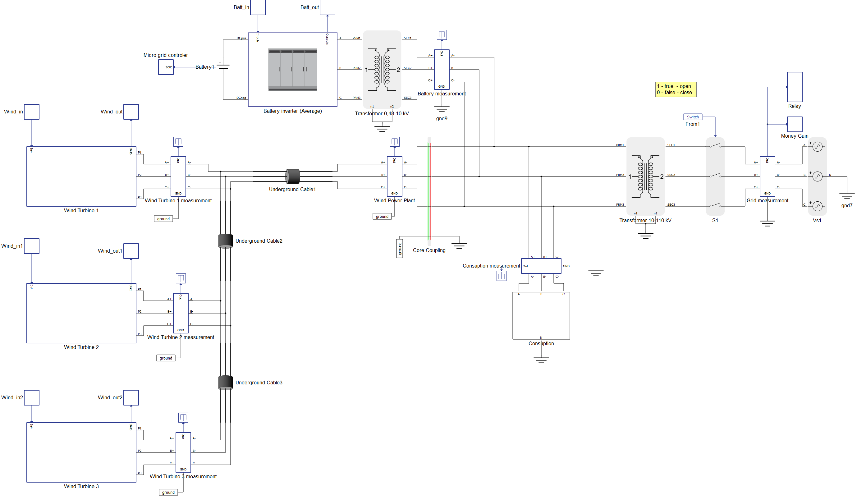The image size is (857, 504).
Task: Select the Wind_out2 output port block
Action: pyautogui.click(x=131, y=397)
